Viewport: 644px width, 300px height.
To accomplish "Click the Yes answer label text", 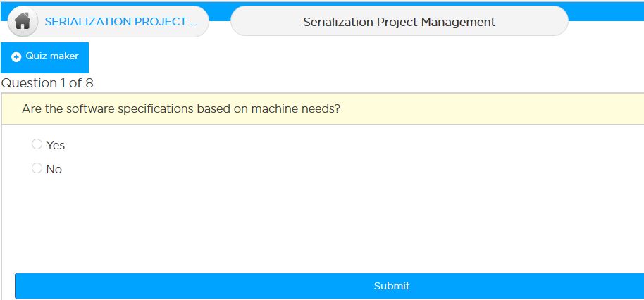I will pyautogui.click(x=56, y=145).
